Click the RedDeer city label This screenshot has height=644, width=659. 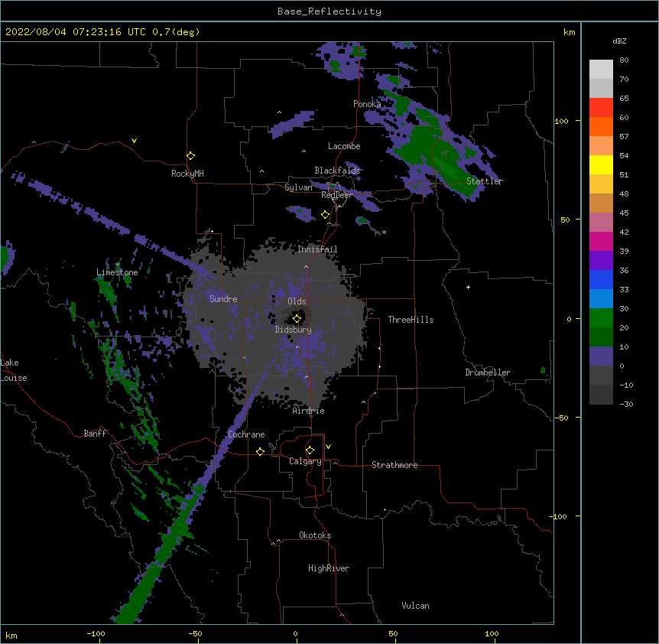336,196
